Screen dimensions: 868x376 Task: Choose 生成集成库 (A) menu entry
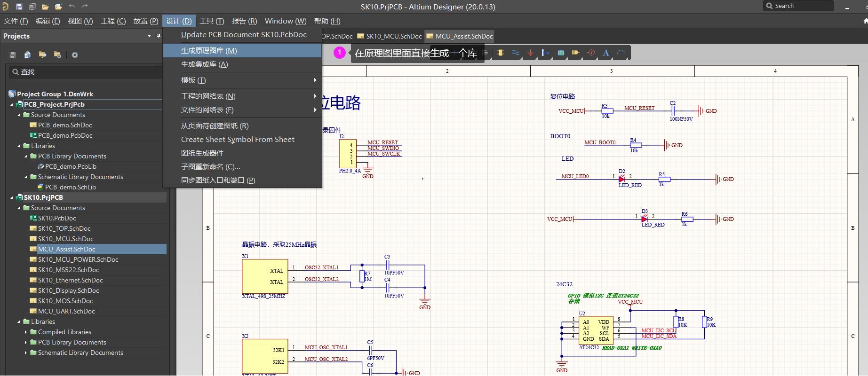tap(242, 64)
